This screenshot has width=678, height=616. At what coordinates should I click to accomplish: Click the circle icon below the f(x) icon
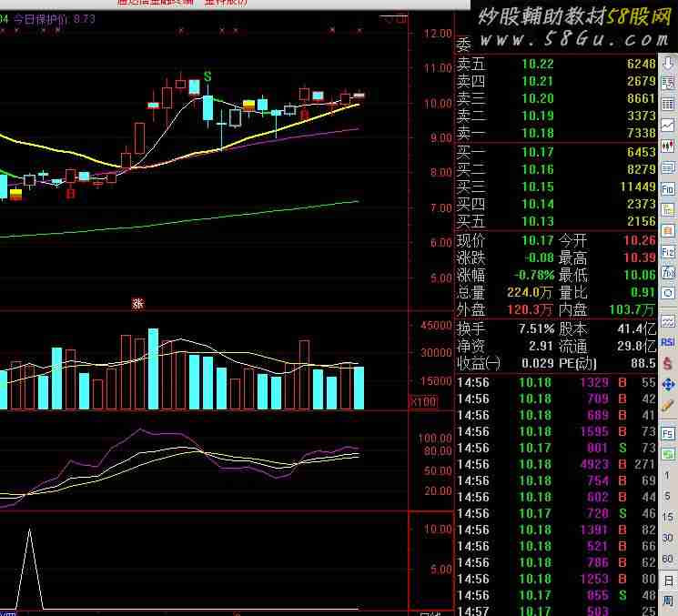click(x=668, y=294)
